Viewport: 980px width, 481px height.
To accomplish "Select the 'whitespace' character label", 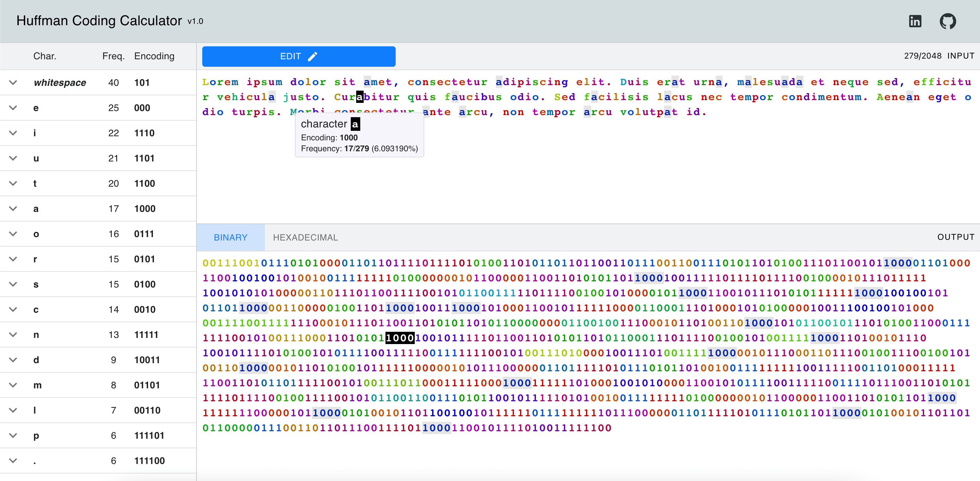I will pos(60,82).
